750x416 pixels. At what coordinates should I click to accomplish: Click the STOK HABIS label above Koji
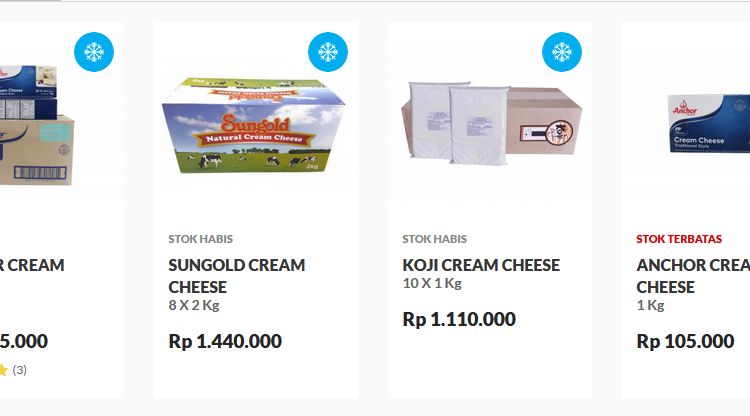coord(434,239)
